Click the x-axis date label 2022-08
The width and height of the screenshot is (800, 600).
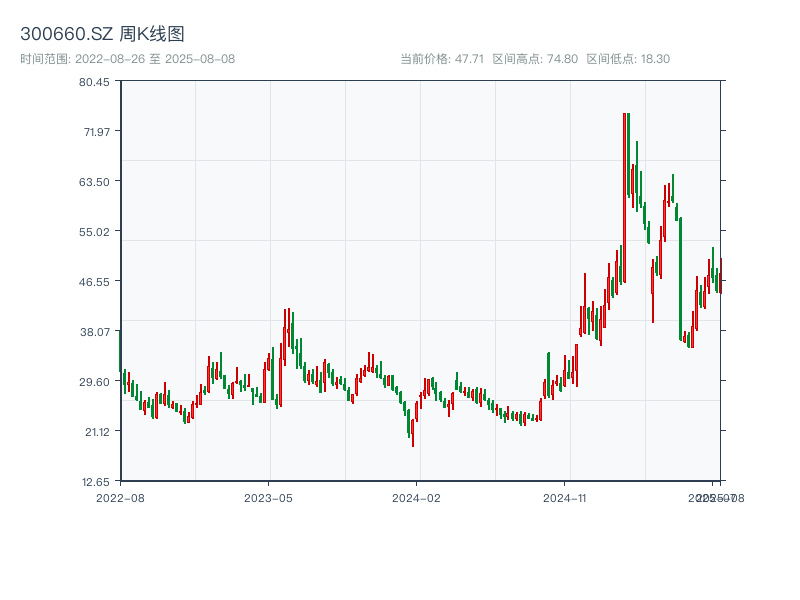click(120, 498)
